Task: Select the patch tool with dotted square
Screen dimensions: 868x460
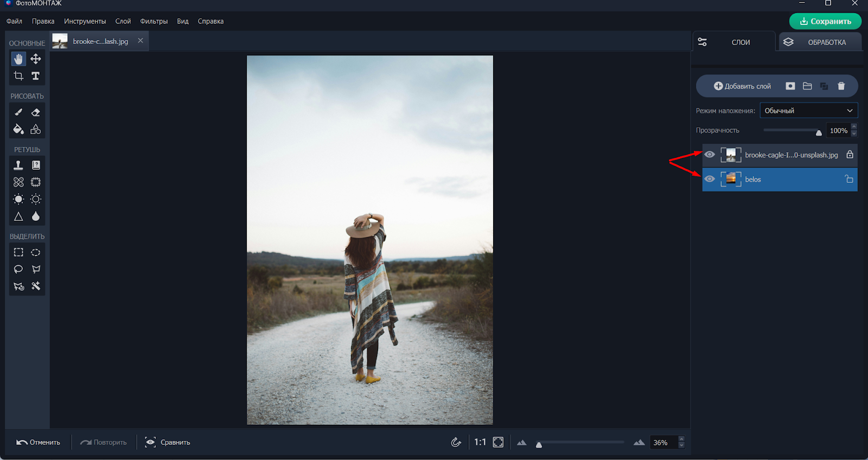Action: click(x=36, y=182)
